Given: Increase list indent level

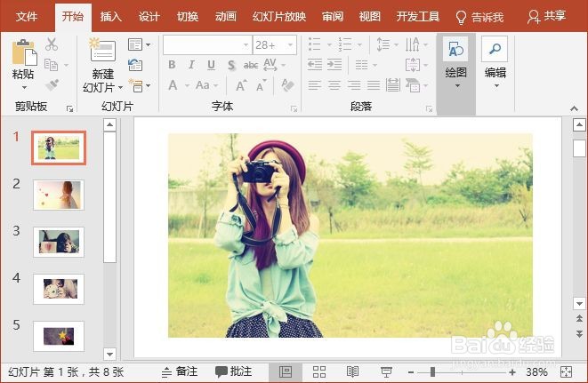Looking at the screenshot, I should click(334, 65).
